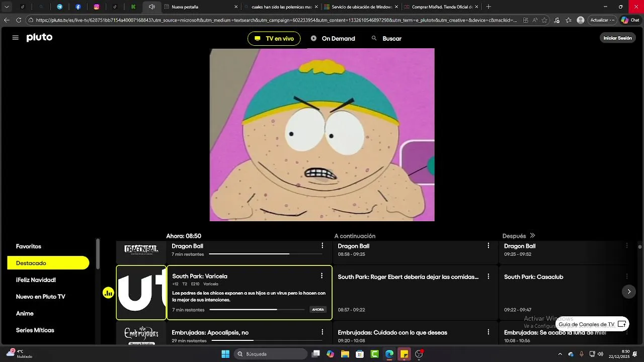Open the favorites list icon
Screen dimensions: 644x362
click(569, 20)
